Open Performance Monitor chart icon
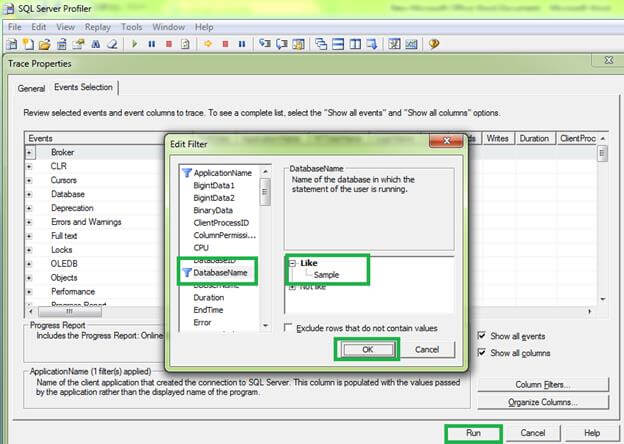Image resolution: width=624 pixels, height=444 pixels. [x=411, y=44]
